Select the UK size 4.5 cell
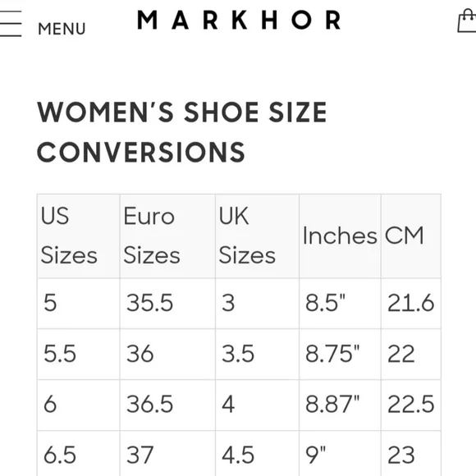Viewport: 476px width, 476px height. pyautogui.click(x=258, y=454)
